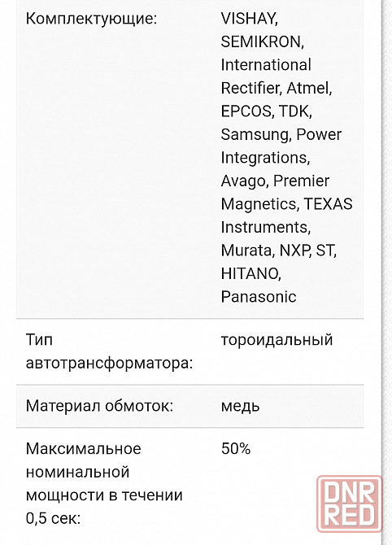Screen dimensions: 392x545
Task: Click the Тип автотрансформатора label
Action: tap(109, 351)
